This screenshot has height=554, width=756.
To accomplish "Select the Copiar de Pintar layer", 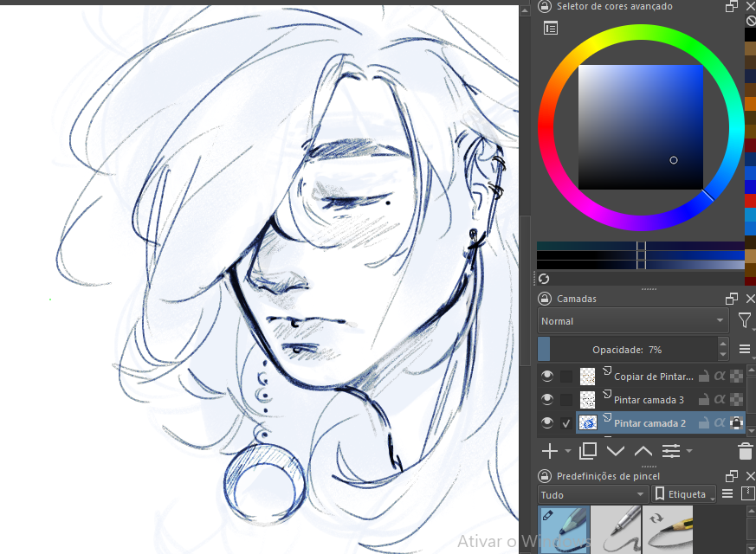I will [653, 377].
